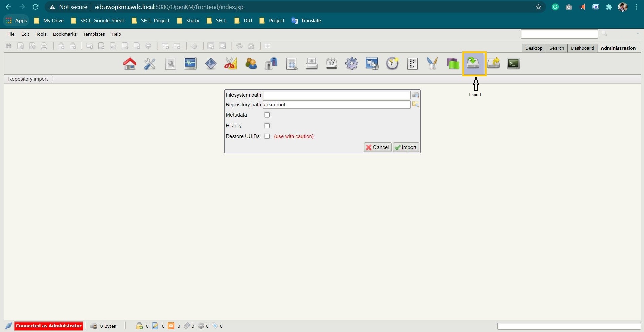Viewport: 644px width, 332px height.
Task: Focus the Repository path field showing /okm:root
Action: [336, 105]
